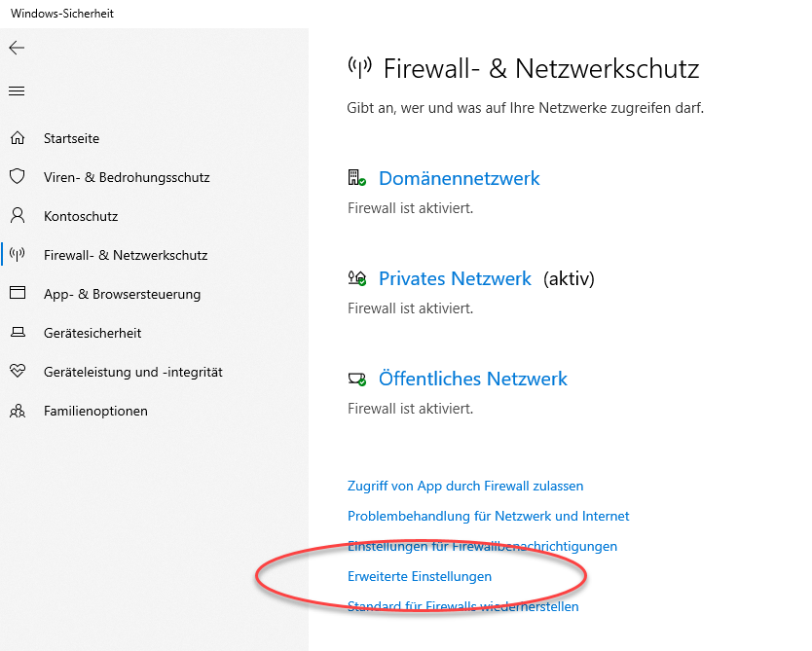Viewport: 812px width, 651px height.
Task: Click the Firewall- & Netzwerkschutz antenna icon
Action: [x=17, y=255]
